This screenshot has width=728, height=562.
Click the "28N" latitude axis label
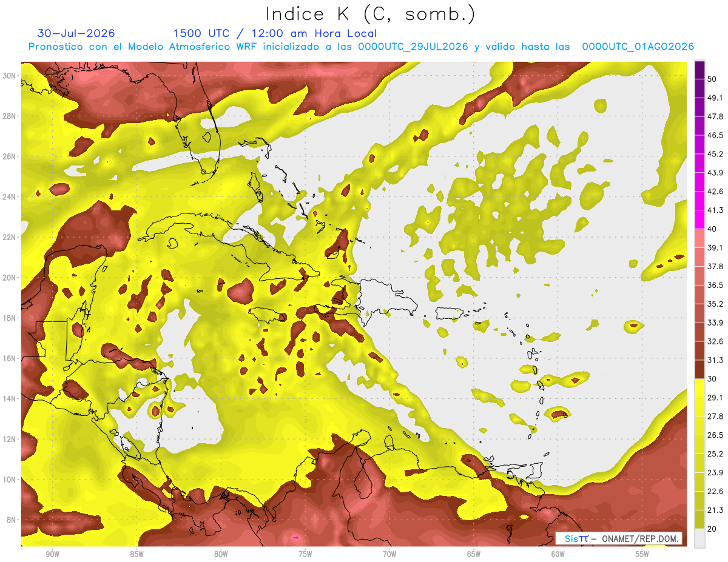point(9,116)
